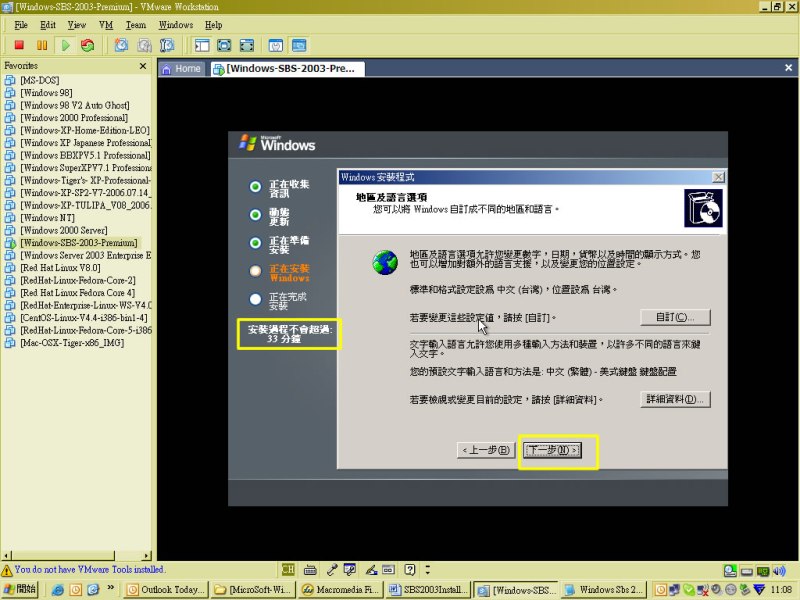Screen dimensions: 800x600
Task: Expand quick launch overflow chevron
Action: point(111,588)
